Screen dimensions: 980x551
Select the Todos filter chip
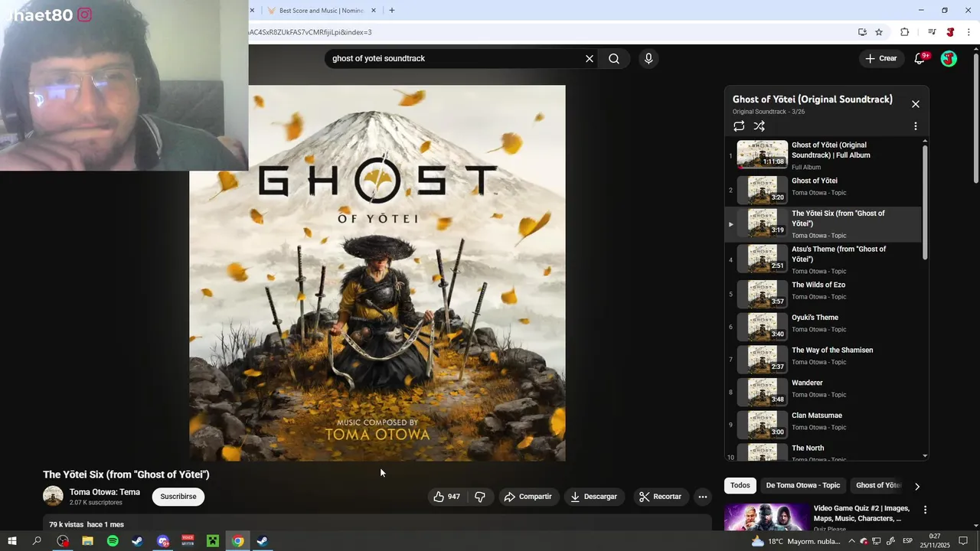(x=740, y=485)
